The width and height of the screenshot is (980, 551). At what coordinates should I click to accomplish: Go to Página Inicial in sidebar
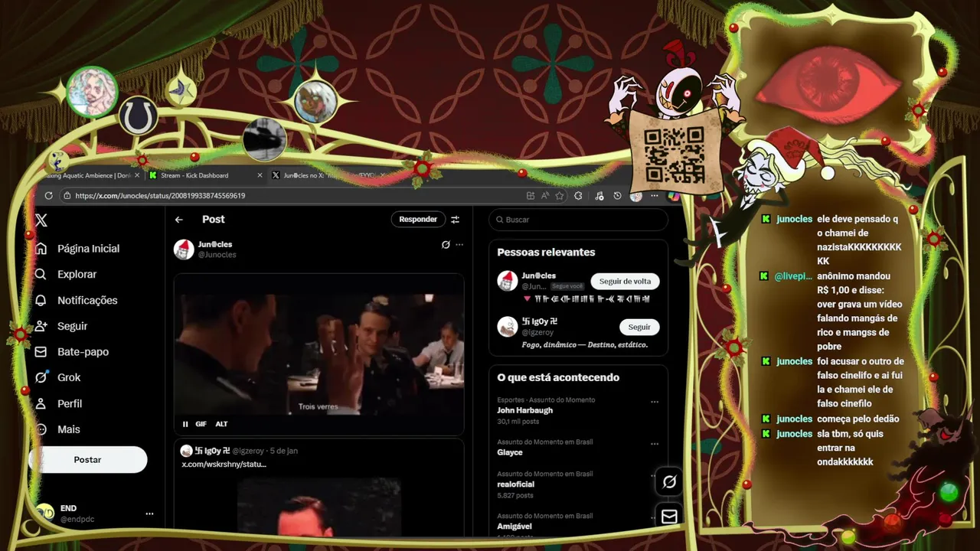coord(77,249)
